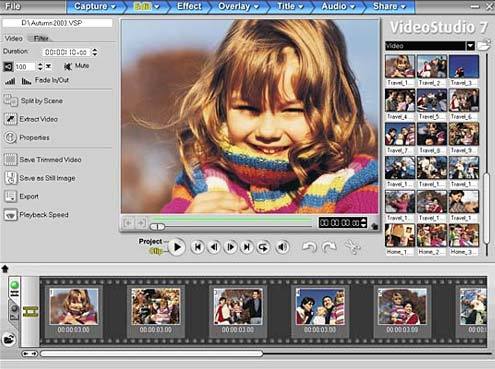
Task: Click the Extract Video label
Action: click(x=38, y=119)
